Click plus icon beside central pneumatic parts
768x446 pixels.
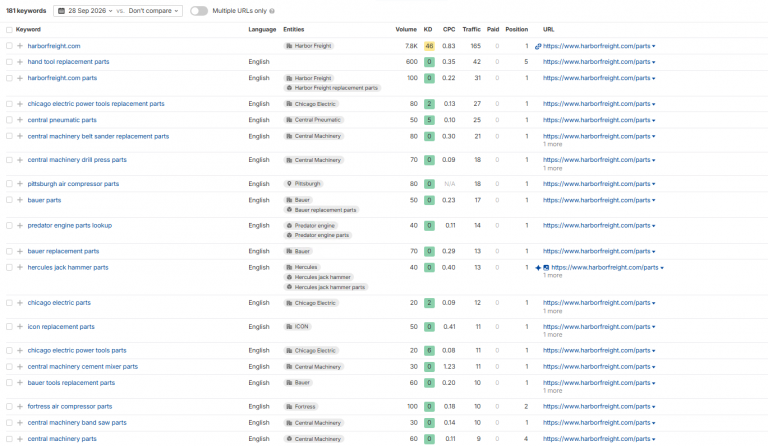click(20, 120)
